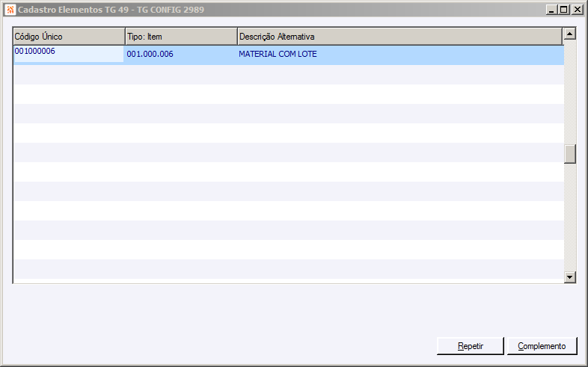Click the Repetir button
Viewport: 588px width, 367px height.
tap(471, 346)
